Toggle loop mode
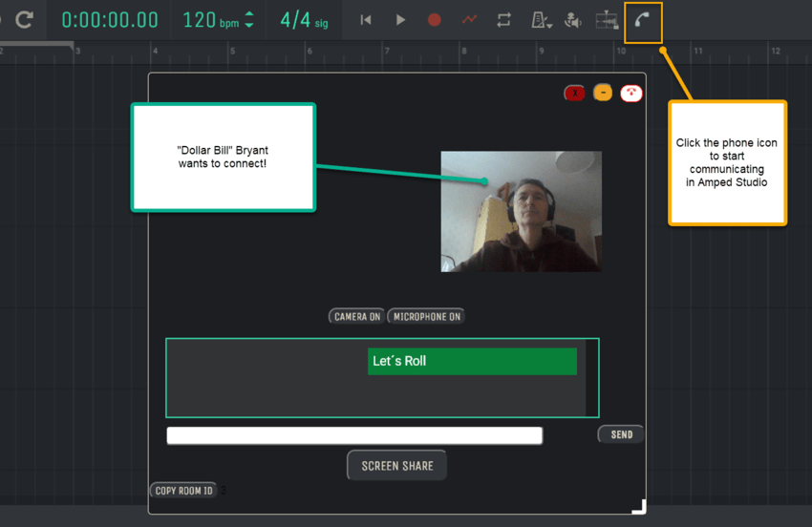The width and height of the screenshot is (812, 527). coord(503,20)
